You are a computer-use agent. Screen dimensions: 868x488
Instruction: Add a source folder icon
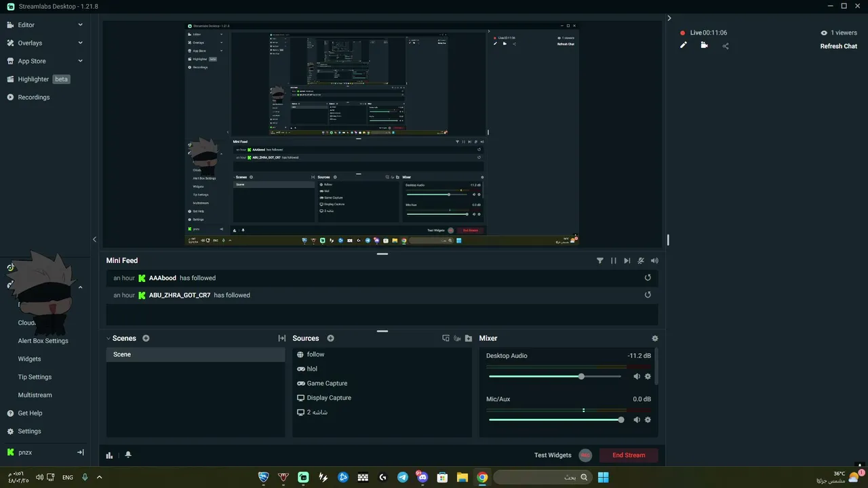(469, 338)
